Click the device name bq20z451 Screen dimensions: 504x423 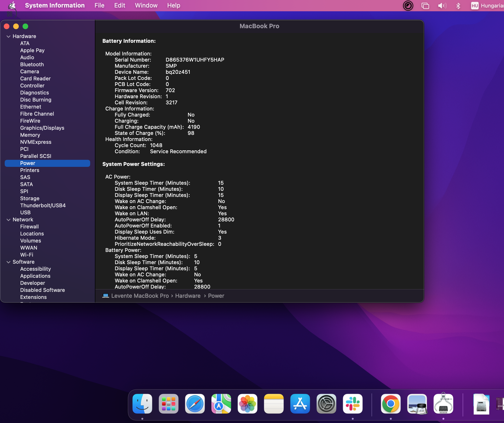pos(178,72)
